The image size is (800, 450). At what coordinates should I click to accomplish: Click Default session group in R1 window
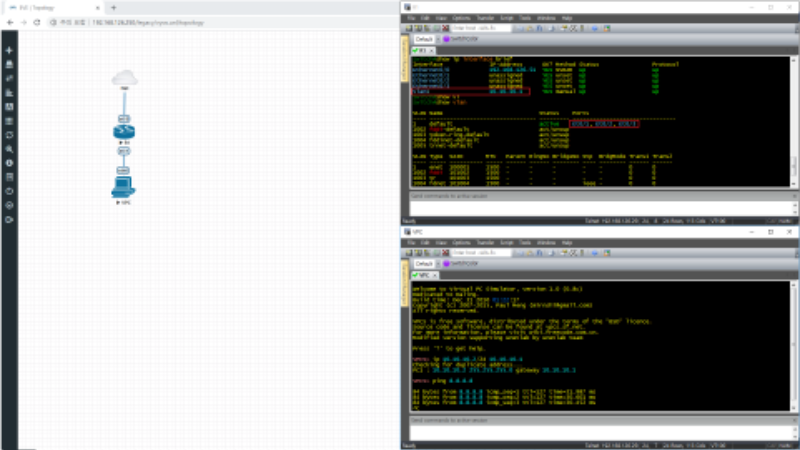(424, 38)
